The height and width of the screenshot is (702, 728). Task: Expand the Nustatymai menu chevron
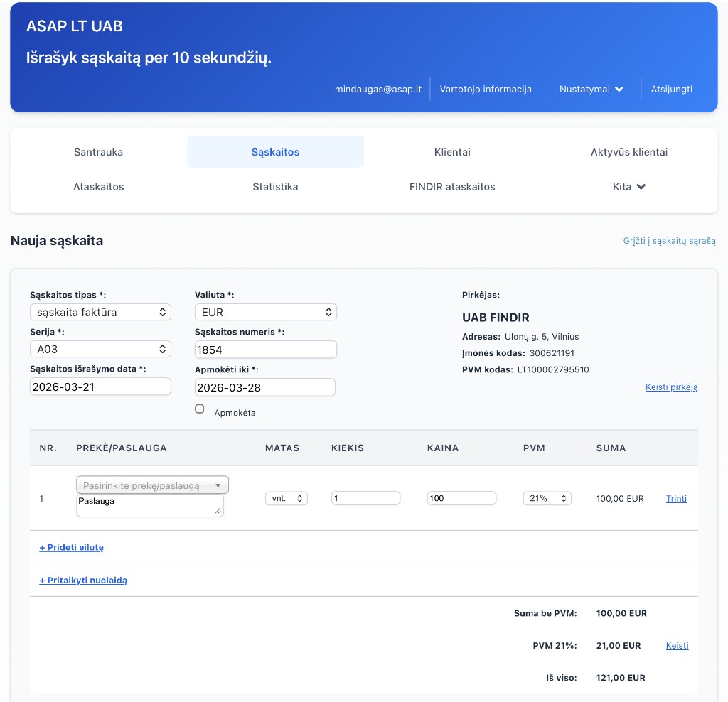pos(619,90)
